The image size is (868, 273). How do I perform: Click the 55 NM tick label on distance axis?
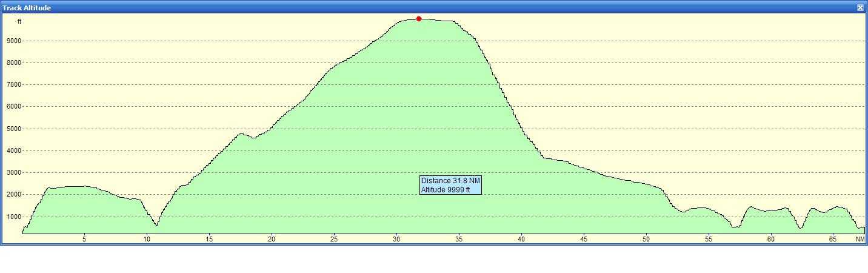pos(709,240)
